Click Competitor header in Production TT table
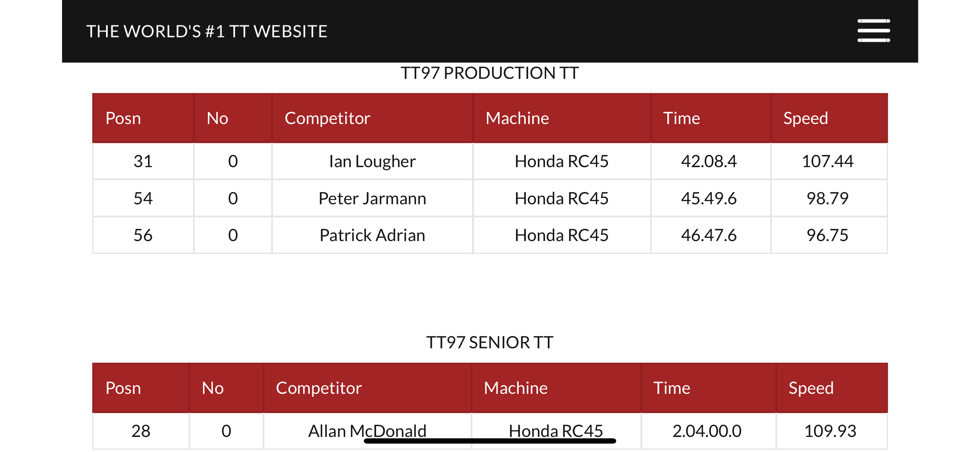Screen dimensions: 980x452 pyautogui.click(x=327, y=118)
